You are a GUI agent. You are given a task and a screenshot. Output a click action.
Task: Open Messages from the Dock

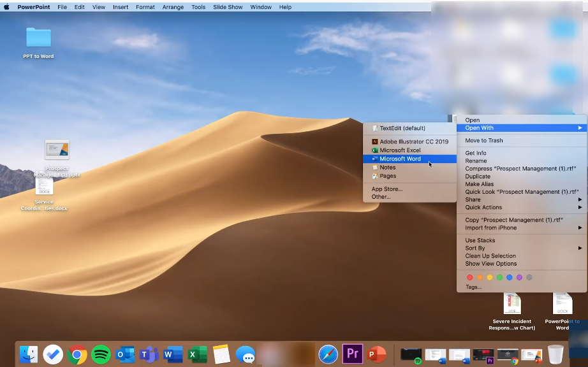coord(246,354)
